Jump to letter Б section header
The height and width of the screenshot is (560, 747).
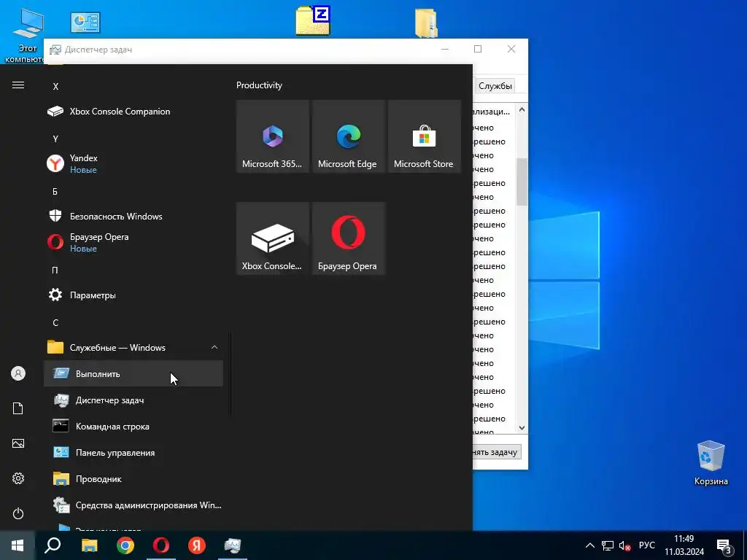pyautogui.click(x=55, y=192)
